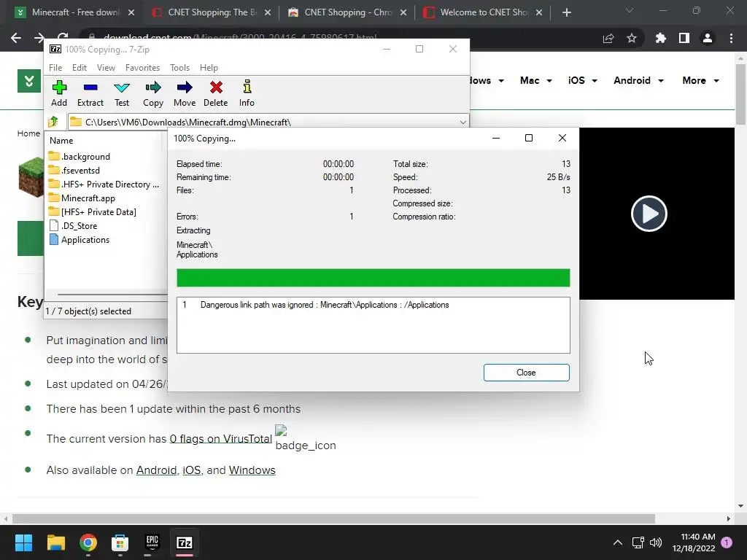Click the page vertical scrollbar
The width and height of the screenshot is (747, 560).
pos(741,94)
